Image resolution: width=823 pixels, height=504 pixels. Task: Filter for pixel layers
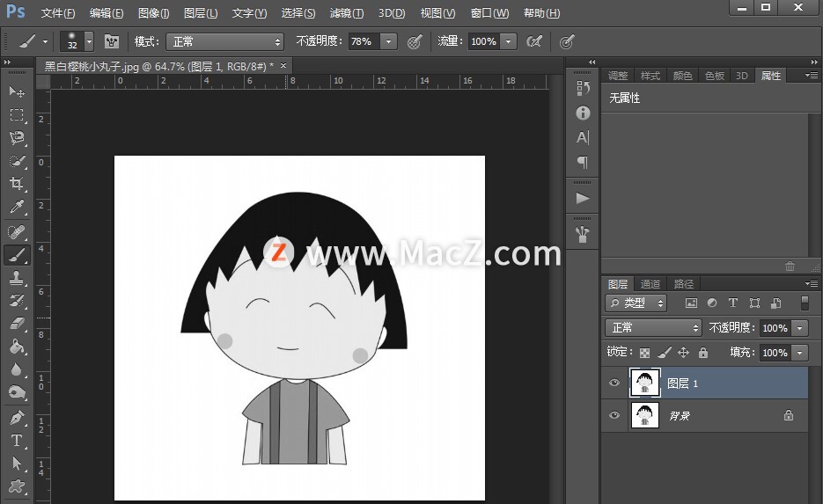click(x=691, y=303)
